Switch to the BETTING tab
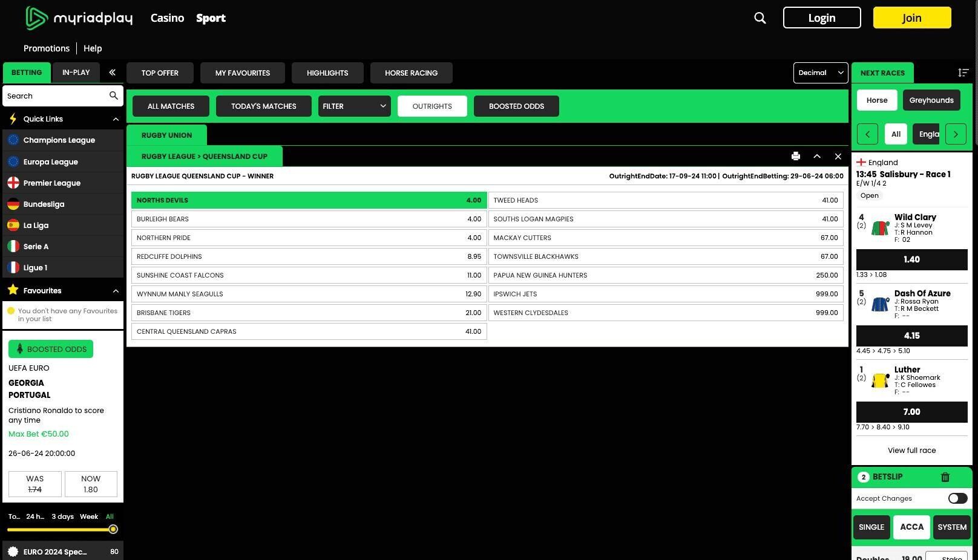 (27, 73)
